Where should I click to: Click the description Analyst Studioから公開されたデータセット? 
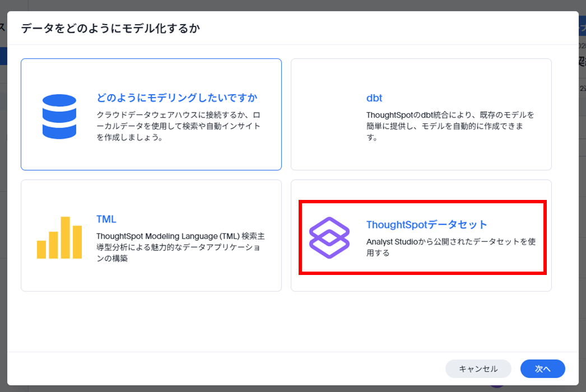[451, 247]
